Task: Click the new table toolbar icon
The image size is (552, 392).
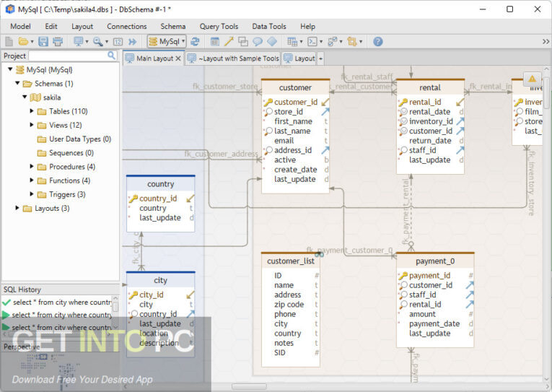Action: click(x=215, y=42)
